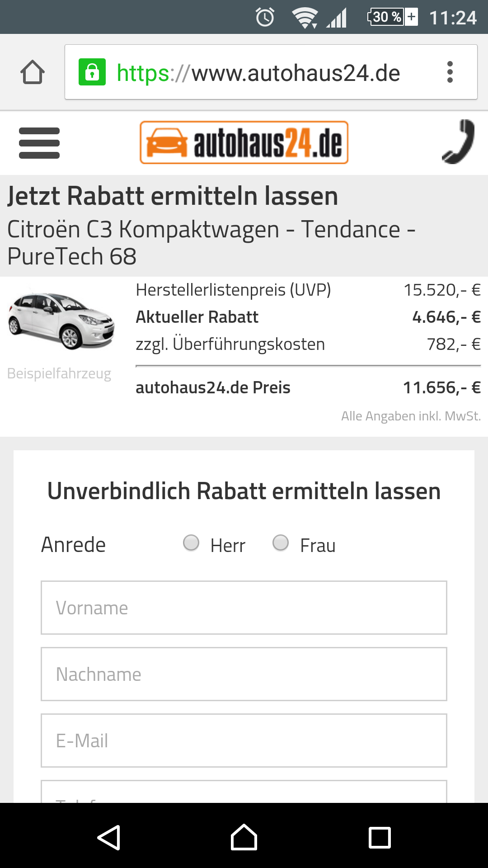Screen dimensions: 488x868
Task: Tap the price value '15.520,- €'
Action: point(442,290)
